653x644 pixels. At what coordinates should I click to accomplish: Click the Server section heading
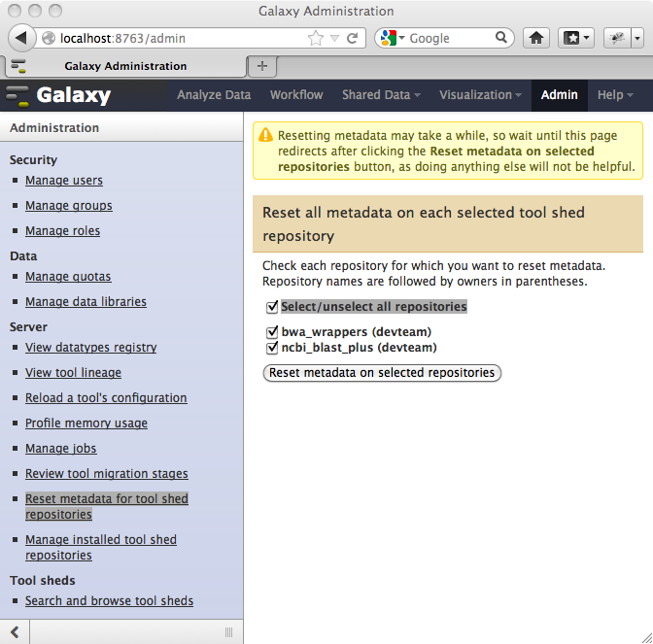tap(28, 326)
